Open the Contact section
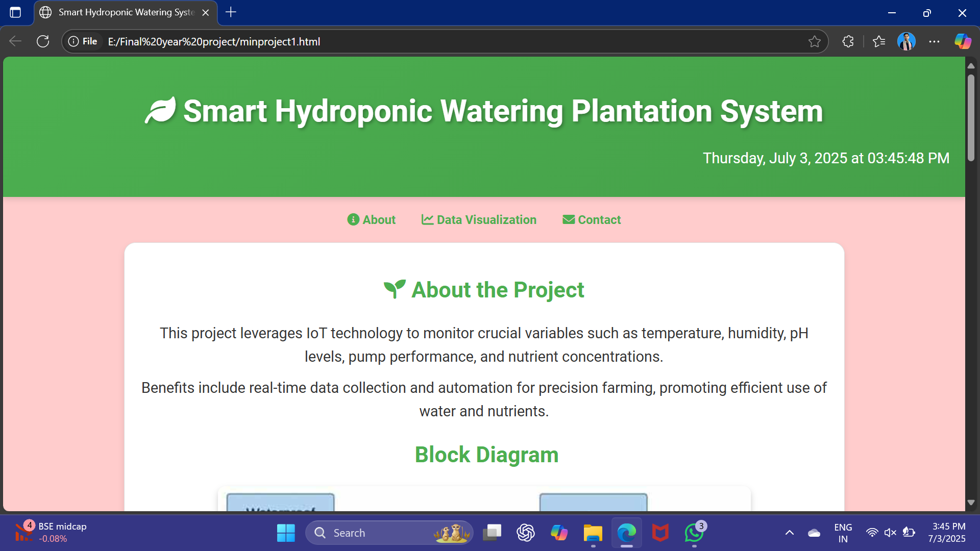Screen dimensions: 980x551 click(x=591, y=219)
